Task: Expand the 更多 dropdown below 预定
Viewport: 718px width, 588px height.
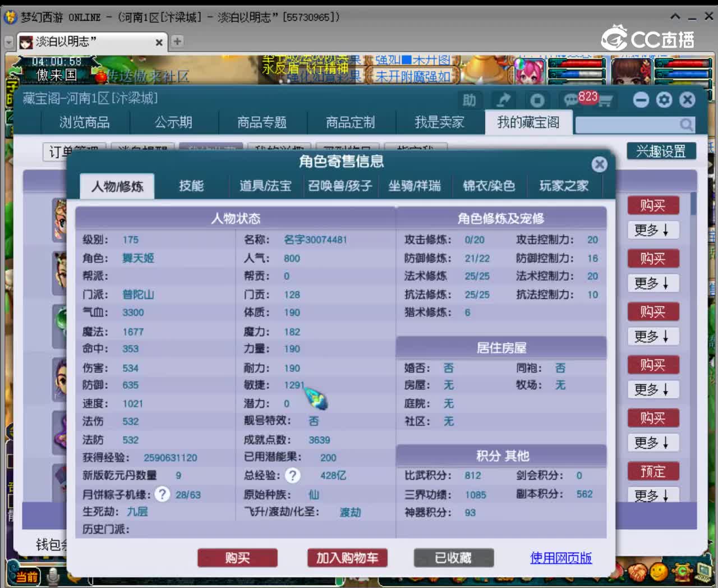Action: [653, 495]
